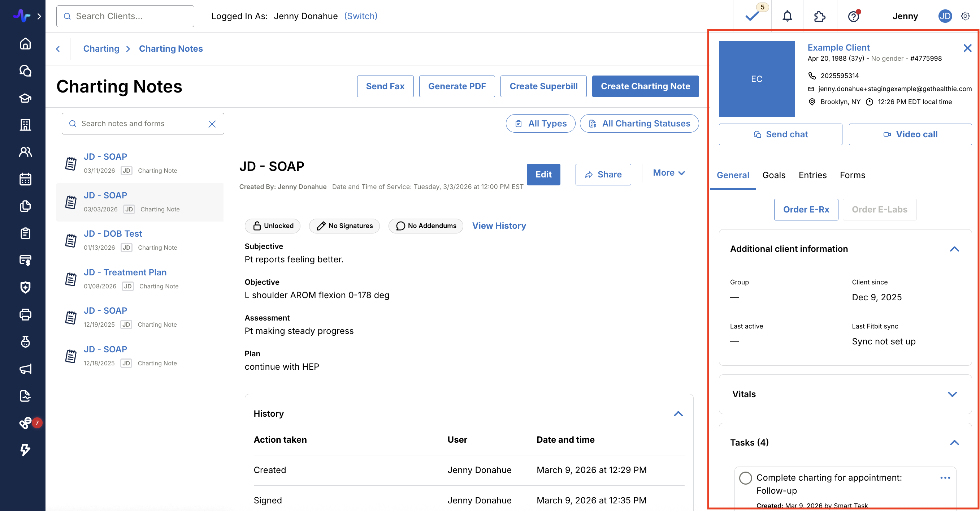Open the tasks checkmark icon with badge
Image resolution: width=980 pixels, height=511 pixels.
pyautogui.click(x=752, y=16)
